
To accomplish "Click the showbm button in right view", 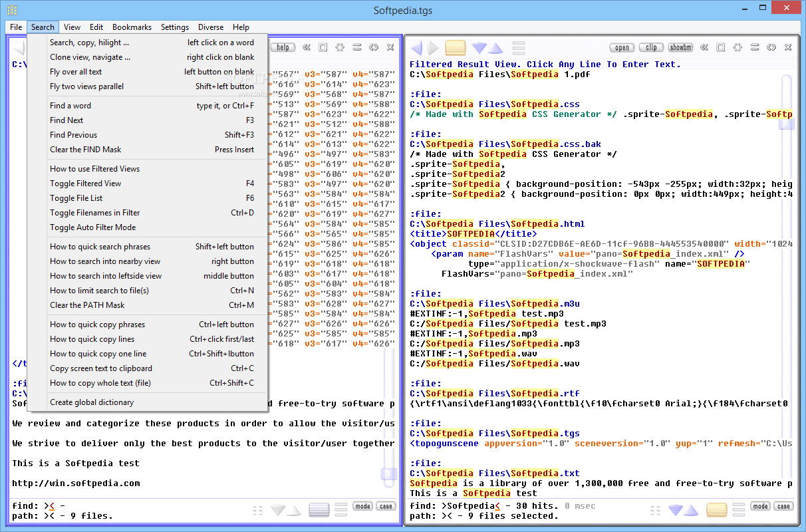I will [x=680, y=48].
